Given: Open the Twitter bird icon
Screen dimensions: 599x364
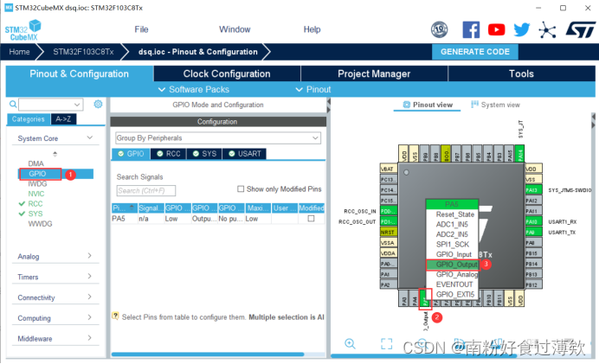Looking at the screenshot, I should pos(521,29).
